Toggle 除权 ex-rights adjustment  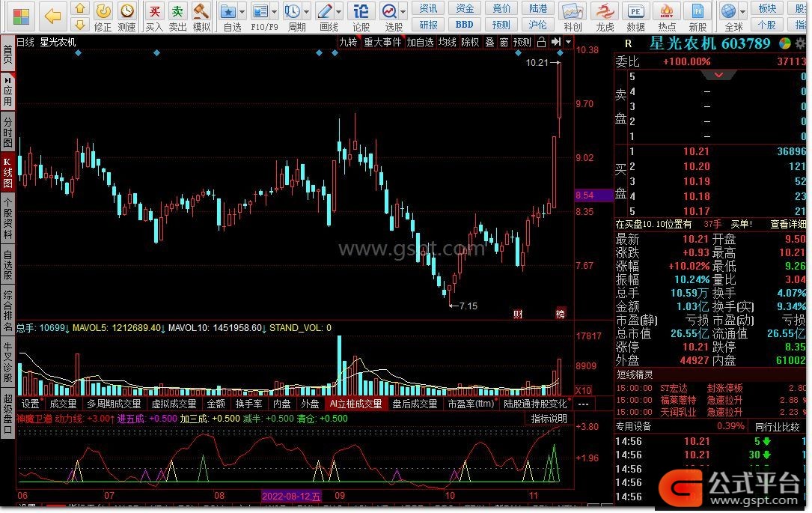tap(470, 42)
